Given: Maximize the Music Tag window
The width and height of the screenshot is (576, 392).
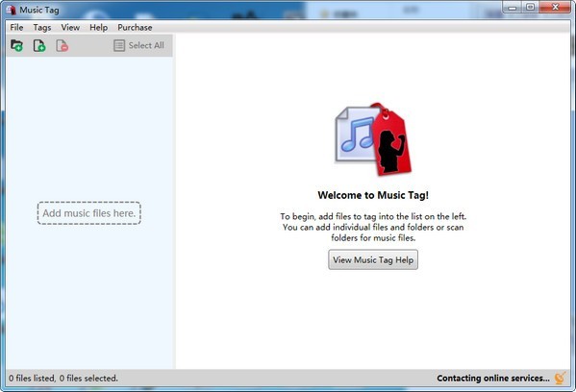Looking at the screenshot, I should [x=530, y=8].
